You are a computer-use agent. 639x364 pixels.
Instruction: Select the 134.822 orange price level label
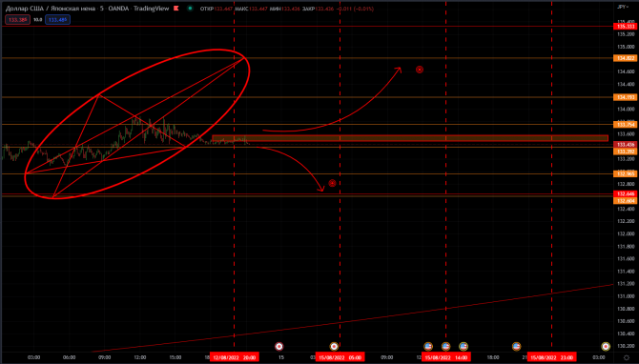[626, 58]
